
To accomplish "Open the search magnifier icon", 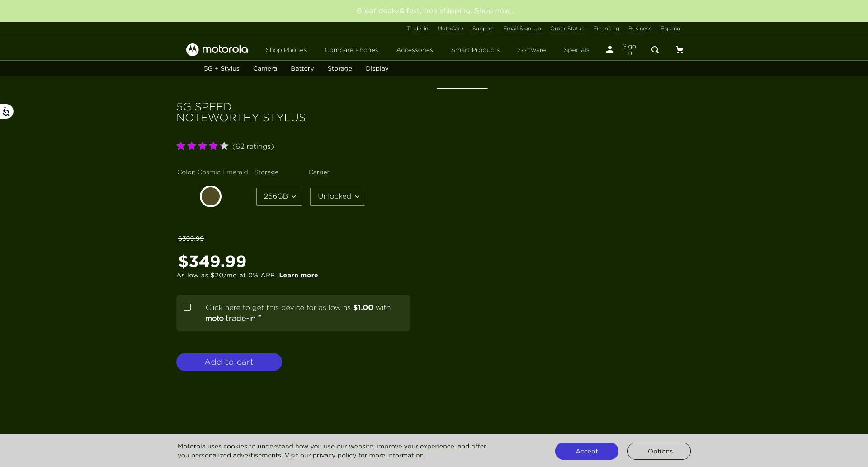I will tap(655, 50).
